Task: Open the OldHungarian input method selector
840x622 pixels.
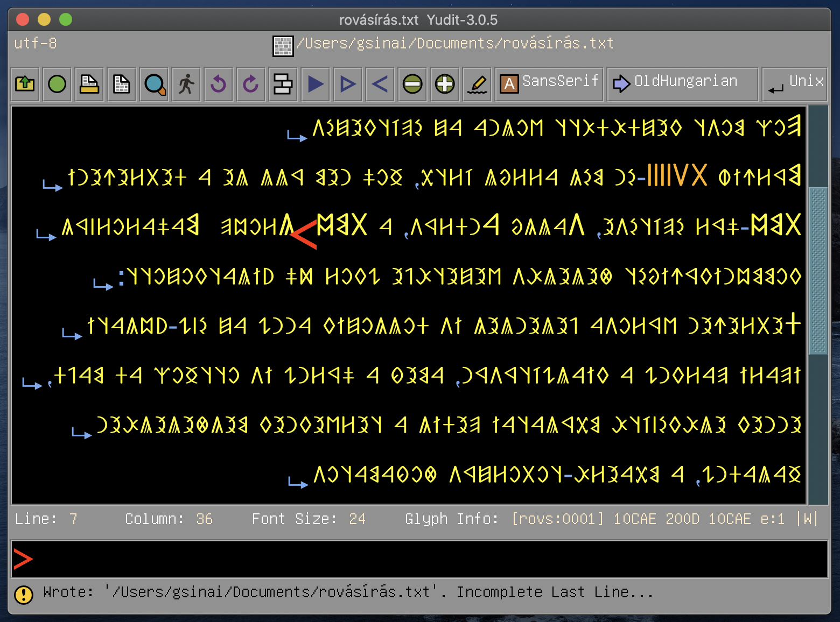Action: click(682, 84)
